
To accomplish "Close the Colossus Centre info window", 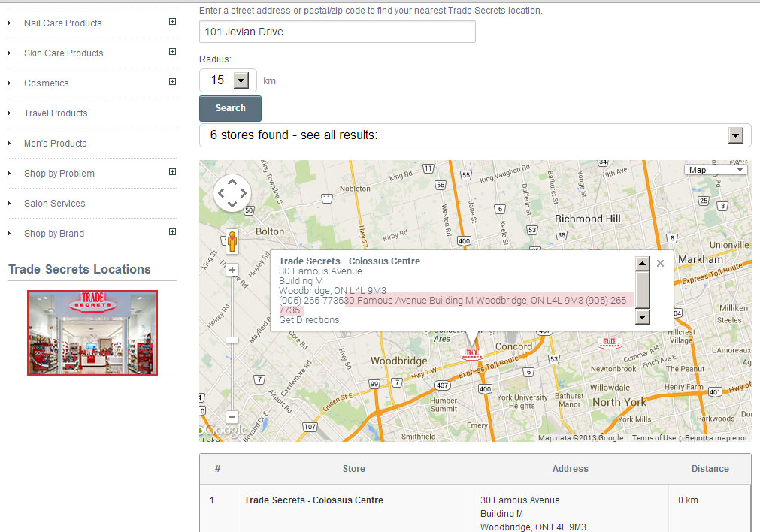I will 660,264.
